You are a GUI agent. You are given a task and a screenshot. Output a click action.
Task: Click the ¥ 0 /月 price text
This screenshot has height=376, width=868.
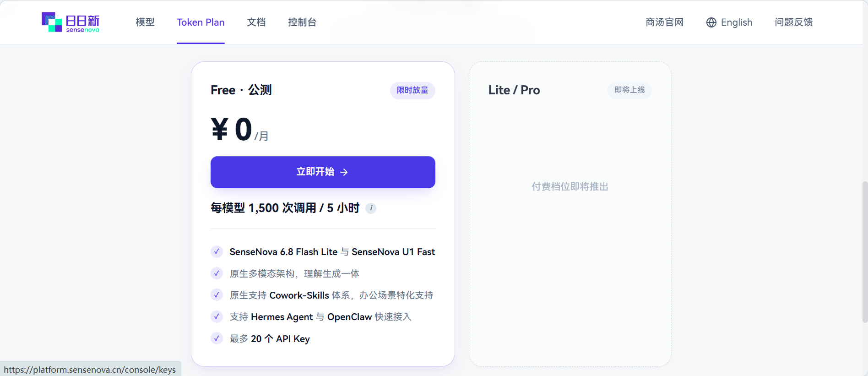[x=239, y=130]
